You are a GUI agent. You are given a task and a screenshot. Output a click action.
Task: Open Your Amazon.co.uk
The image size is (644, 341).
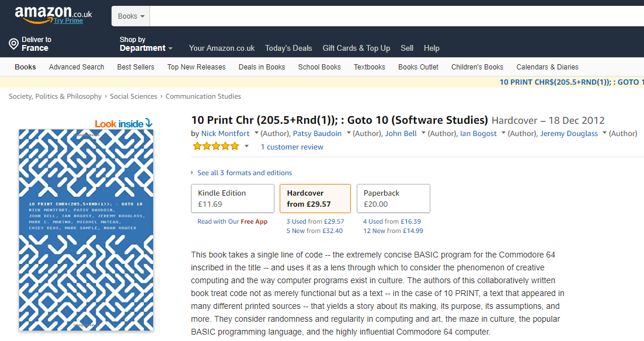click(222, 48)
